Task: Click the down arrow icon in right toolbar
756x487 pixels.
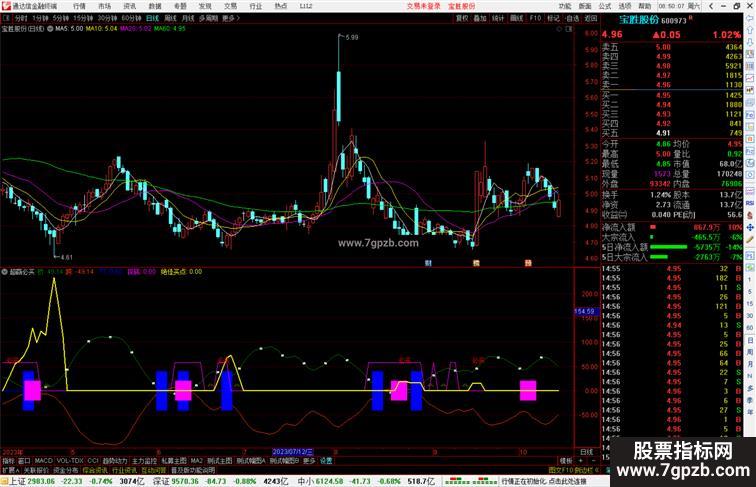Action: pos(750,42)
